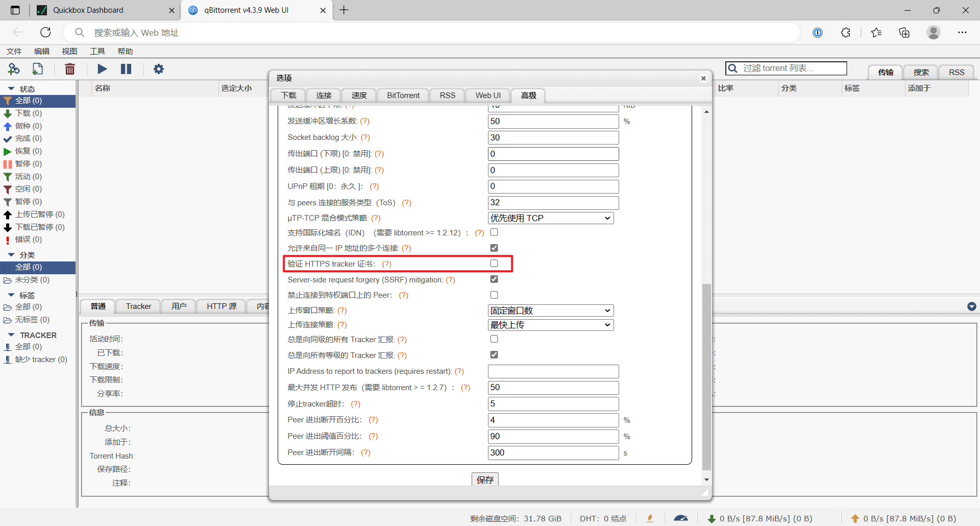Open options via the gear icon

click(159, 69)
